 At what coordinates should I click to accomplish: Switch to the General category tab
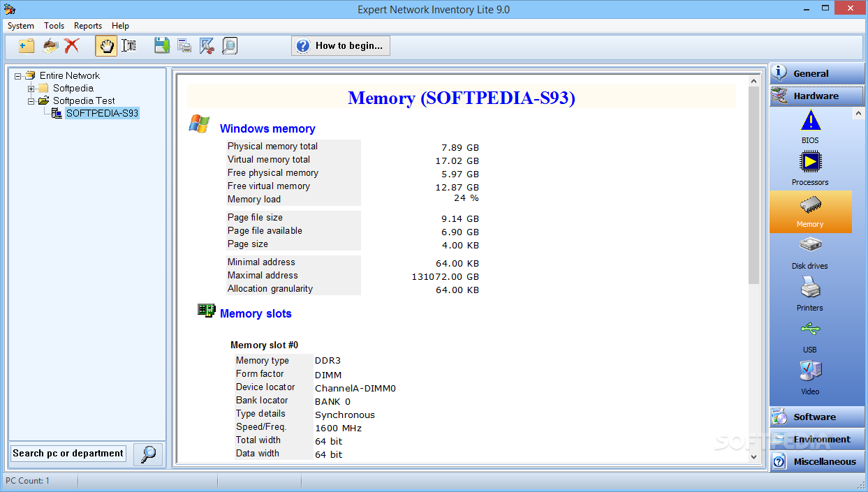pyautogui.click(x=818, y=73)
